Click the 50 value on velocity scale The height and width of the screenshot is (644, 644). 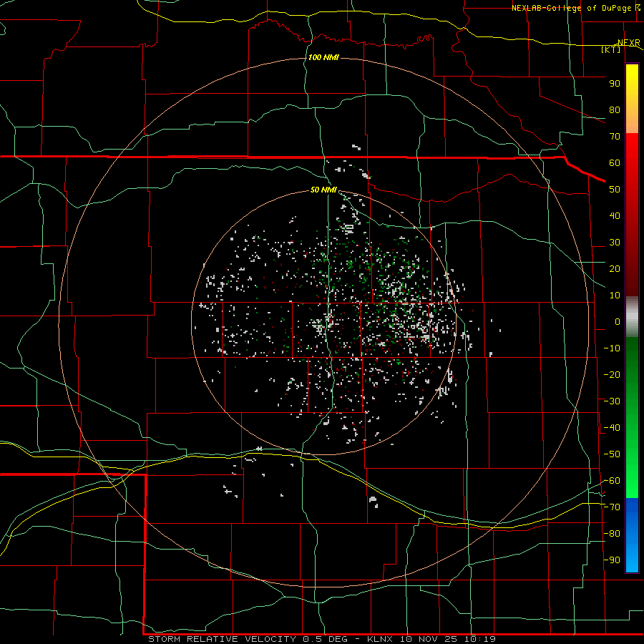(x=615, y=190)
